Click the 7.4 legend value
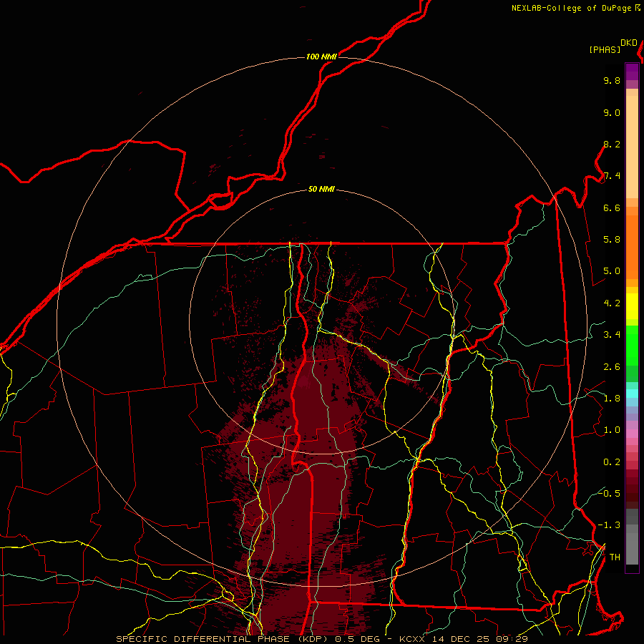Screen dimensions: 644x644 pos(612,176)
